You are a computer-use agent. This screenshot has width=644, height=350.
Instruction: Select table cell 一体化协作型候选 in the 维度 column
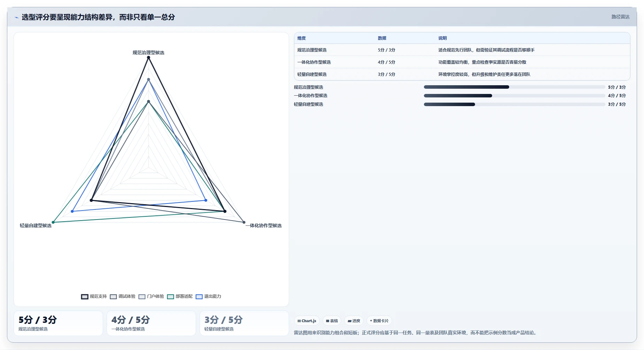click(314, 62)
